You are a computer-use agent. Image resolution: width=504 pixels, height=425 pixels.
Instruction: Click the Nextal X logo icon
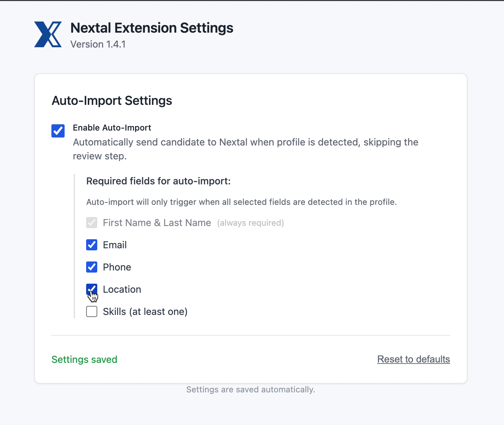[48, 34]
